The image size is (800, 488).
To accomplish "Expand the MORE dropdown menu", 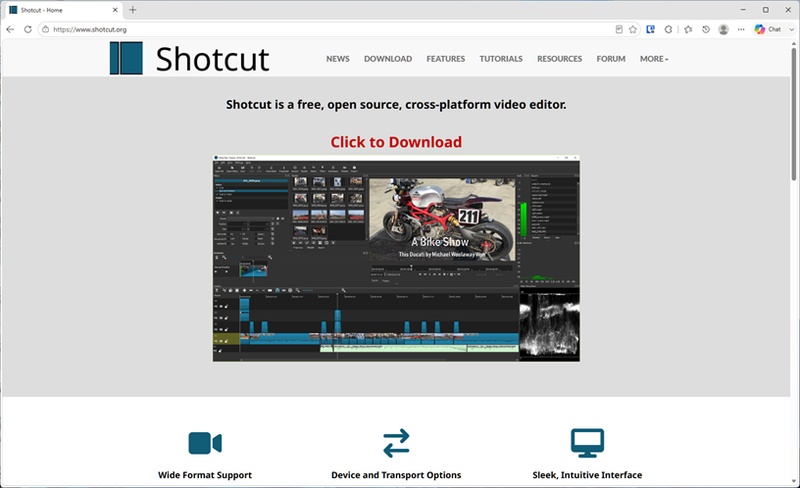I will coord(654,59).
